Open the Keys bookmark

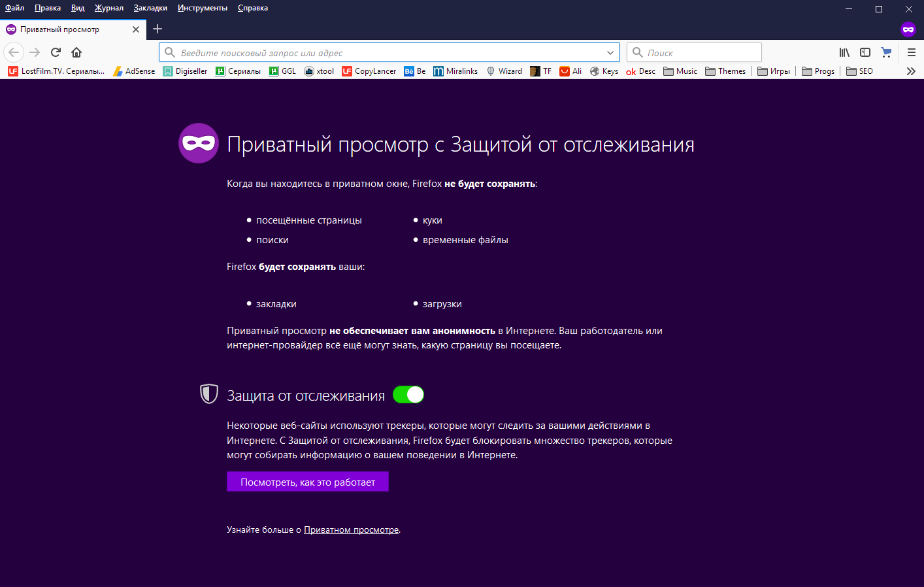point(604,71)
